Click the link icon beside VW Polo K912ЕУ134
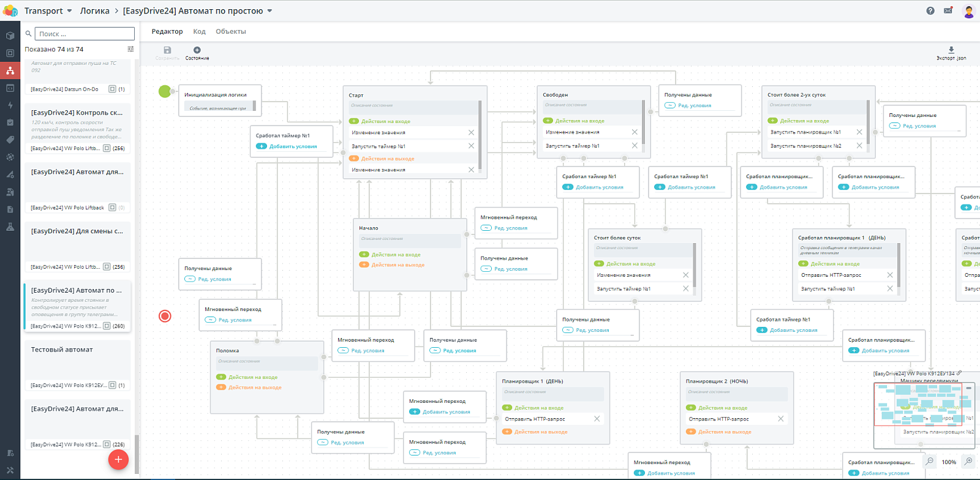 click(x=959, y=373)
